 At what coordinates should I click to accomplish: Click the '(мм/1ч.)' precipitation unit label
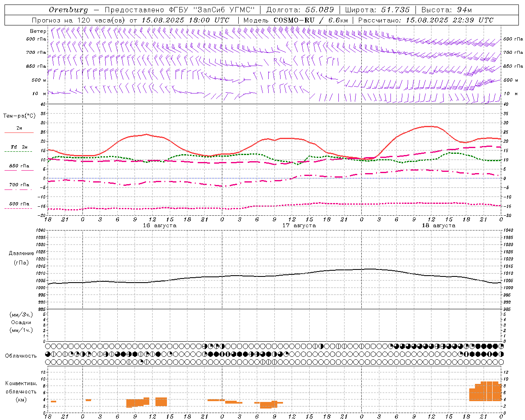tap(21, 330)
